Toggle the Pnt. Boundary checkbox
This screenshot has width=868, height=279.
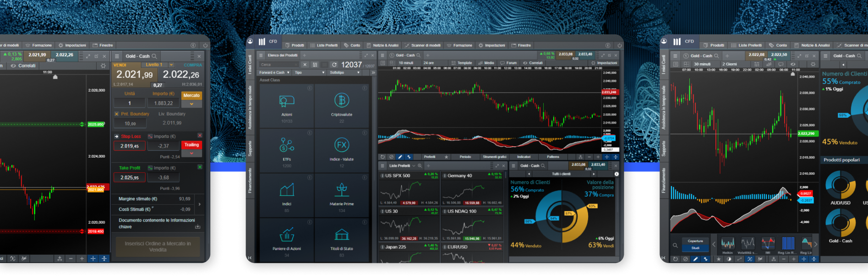[x=116, y=114]
